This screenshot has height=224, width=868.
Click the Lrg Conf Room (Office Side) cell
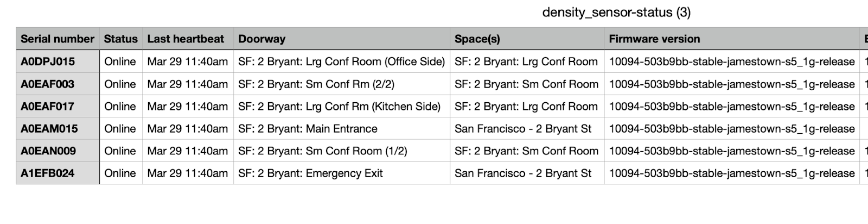pos(342,61)
